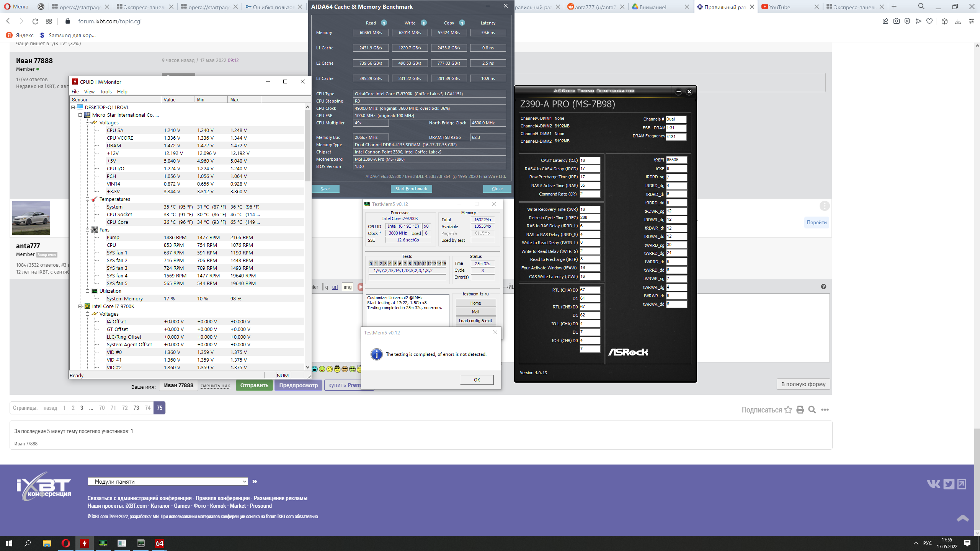This screenshot has width=980, height=551.
Task: Click the browser snapshot camera icon
Action: click(897, 21)
